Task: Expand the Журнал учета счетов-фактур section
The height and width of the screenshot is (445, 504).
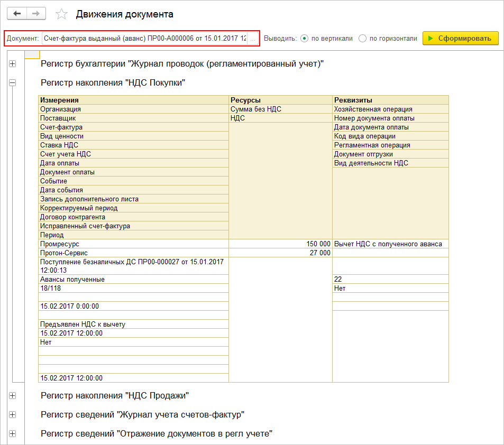Action: (x=13, y=414)
